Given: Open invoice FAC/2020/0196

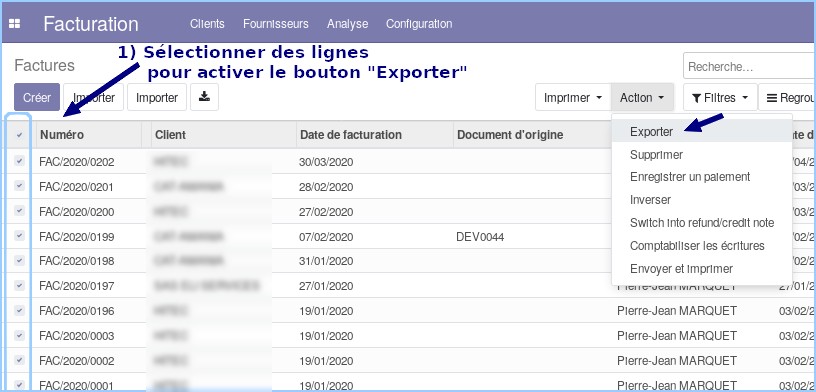Looking at the screenshot, I should (x=76, y=311).
